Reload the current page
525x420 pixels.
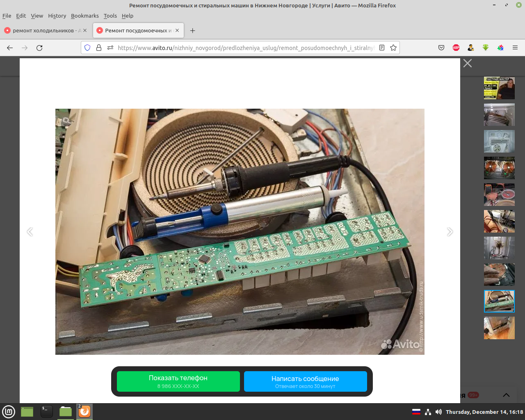[39, 48]
